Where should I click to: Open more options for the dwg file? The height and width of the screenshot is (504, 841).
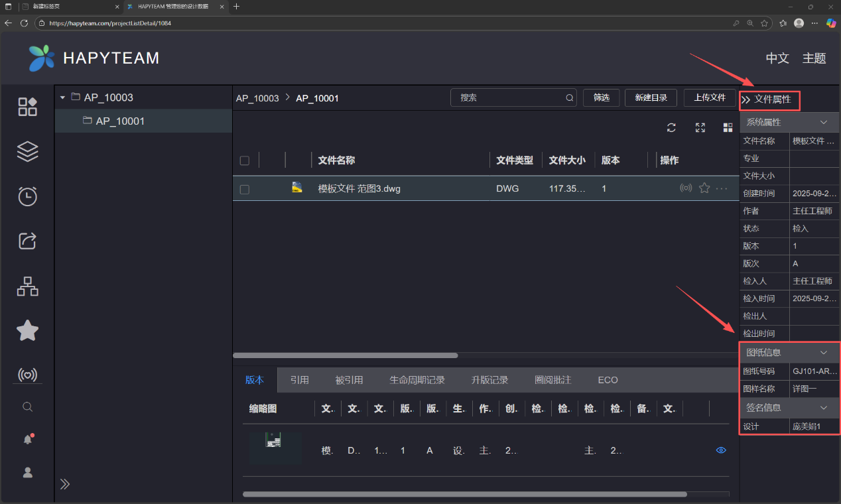click(722, 188)
